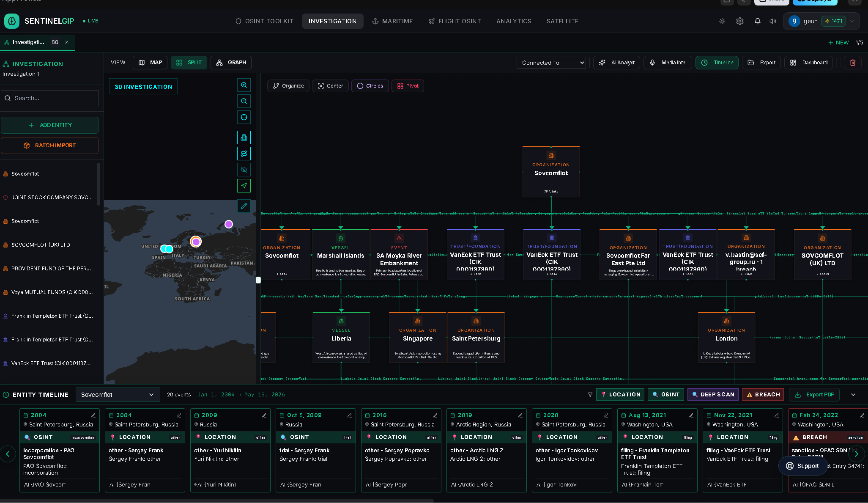Viewport: 868px width, 503px height.
Task: Toggle map visibility with crossed-eye icon
Action: click(244, 170)
